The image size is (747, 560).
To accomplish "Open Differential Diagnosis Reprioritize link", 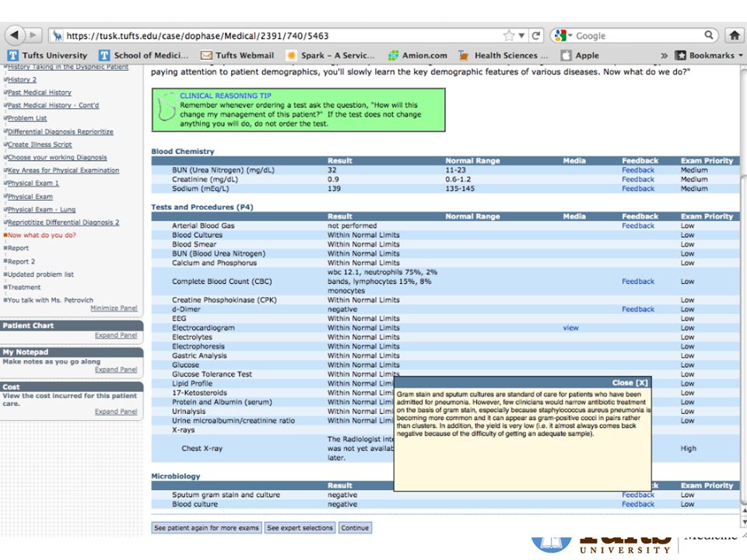I will (x=61, y=131).
